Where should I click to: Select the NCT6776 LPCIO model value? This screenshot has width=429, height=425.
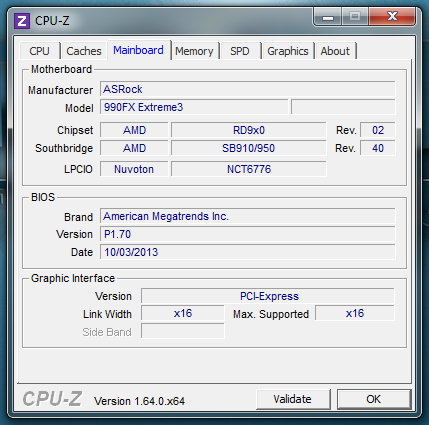click(x=249, y=169)
